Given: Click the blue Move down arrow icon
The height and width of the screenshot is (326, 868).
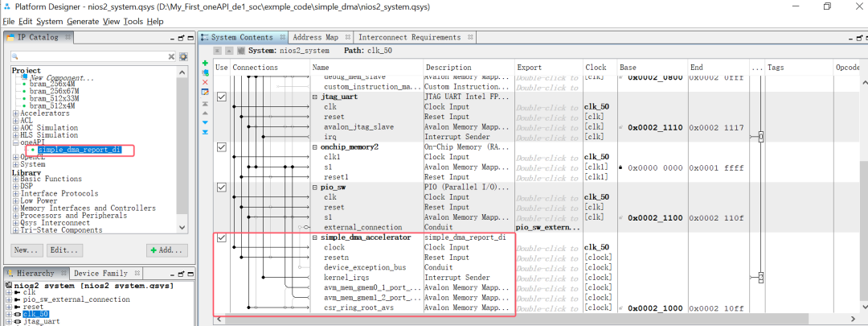Looking at the screenshot, I should coord(206,122).
